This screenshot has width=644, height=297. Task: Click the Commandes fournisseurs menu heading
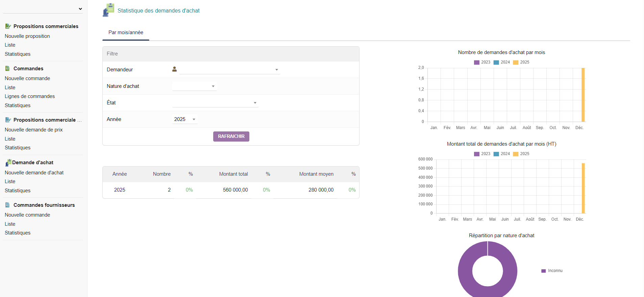click(x=44, y=205)
